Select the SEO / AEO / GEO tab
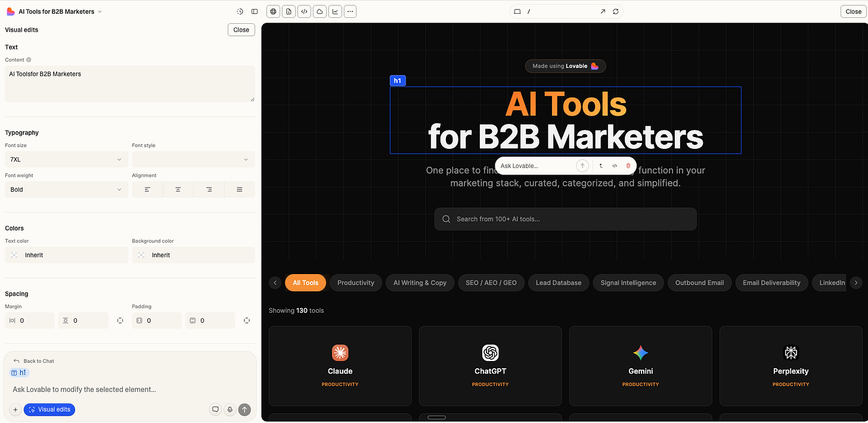 click(x=491, y=283)
